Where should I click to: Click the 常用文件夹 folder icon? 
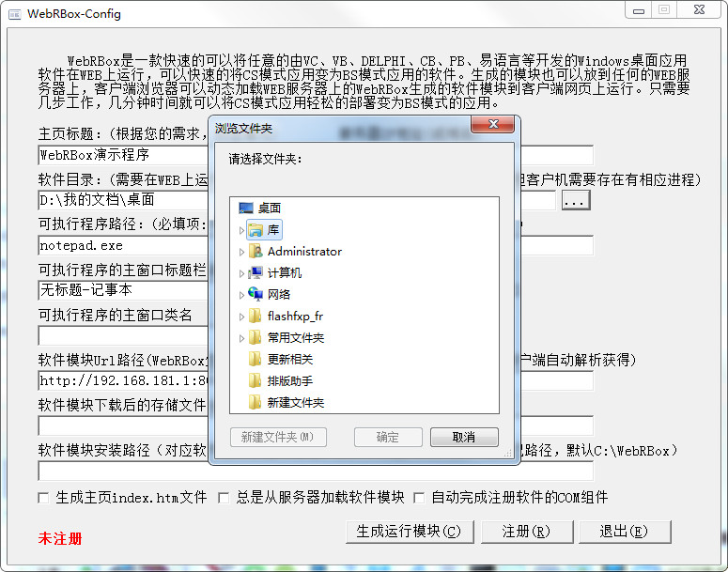255,337
